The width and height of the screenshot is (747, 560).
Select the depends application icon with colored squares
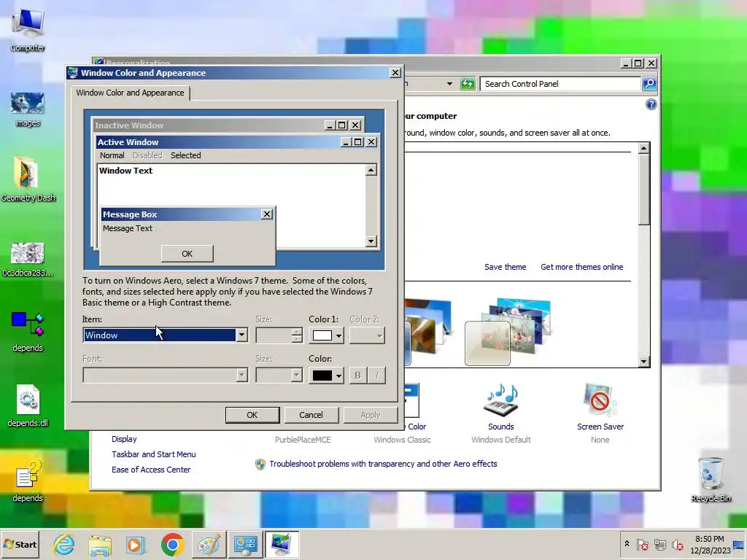click(28, 332)
